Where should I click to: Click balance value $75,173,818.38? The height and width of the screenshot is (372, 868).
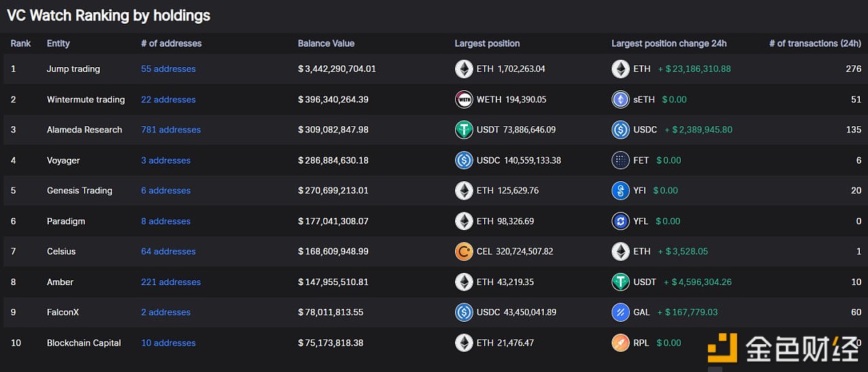pos(331,343)
